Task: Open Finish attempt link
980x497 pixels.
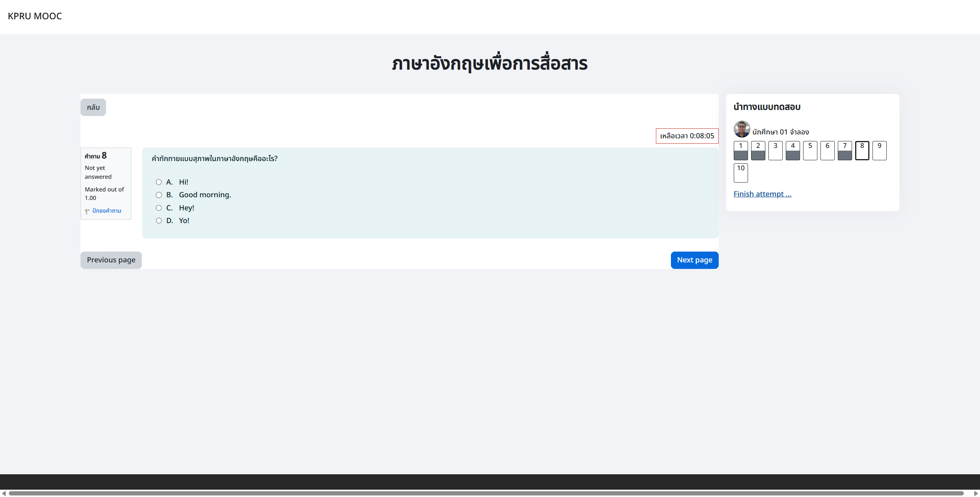Action: tap(762, 194)
